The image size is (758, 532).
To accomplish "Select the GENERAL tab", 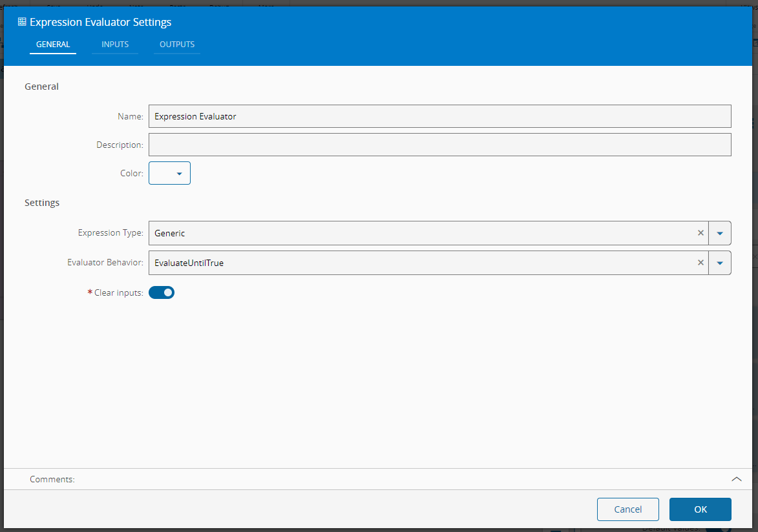I will tap(53, 45).
